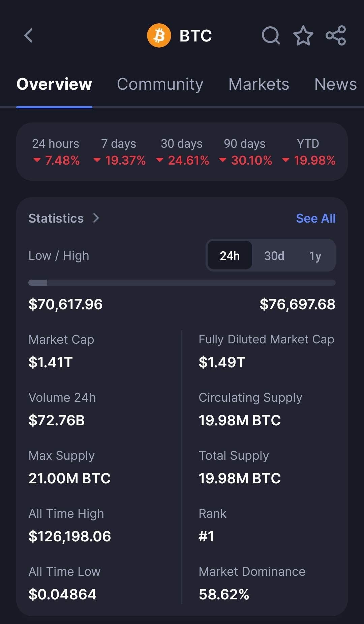Viewport: 364px width, 624px height.
Task: Tap the low/high price range bar
Action: click(x=182, y=283)
